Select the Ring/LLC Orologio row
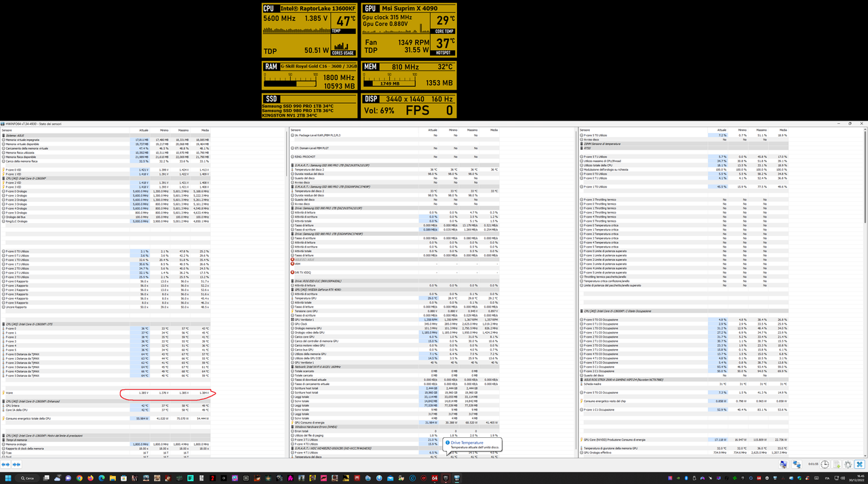This screenshot has height=484, width=868. pos(106,221)
